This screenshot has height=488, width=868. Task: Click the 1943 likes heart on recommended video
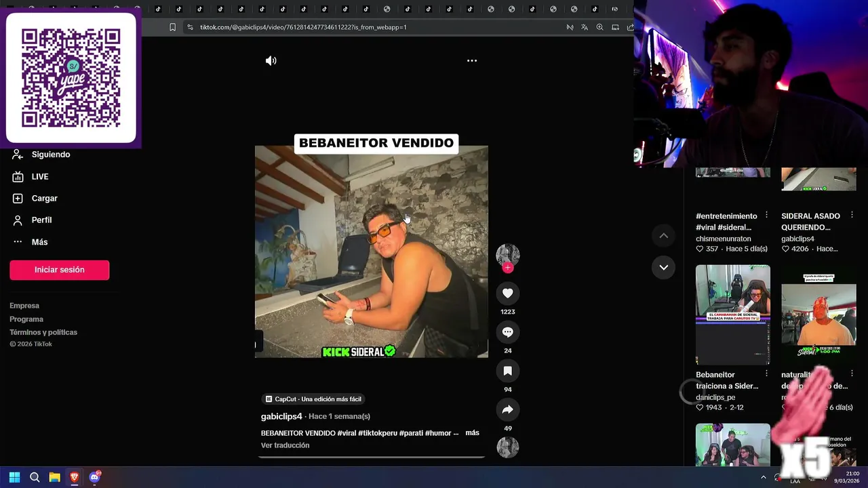coord(700,407)
